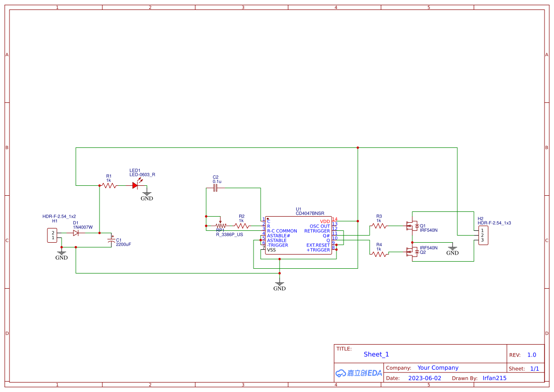Screen dimensions: 554x392
Task: Select the C1 2200uF capacitor symbol
Action: coord(112,241)
